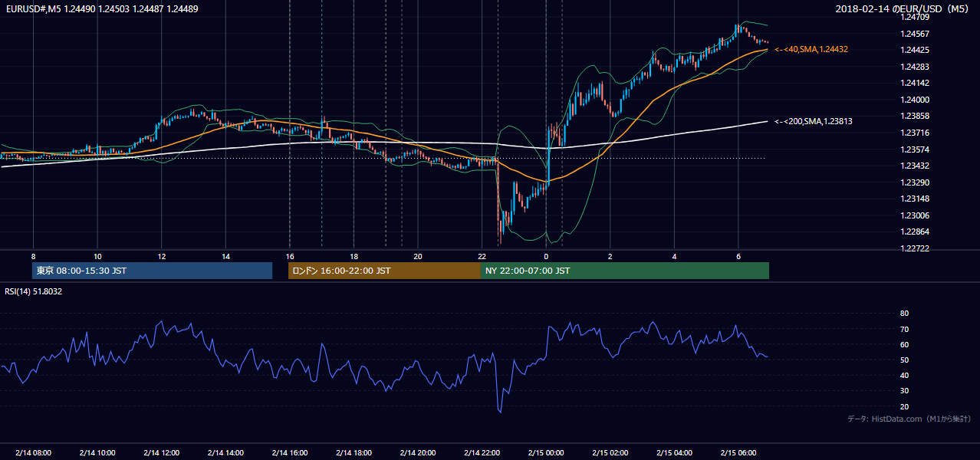
Task: Click hour label 16 under the price chart
Action: coord(290,256)
